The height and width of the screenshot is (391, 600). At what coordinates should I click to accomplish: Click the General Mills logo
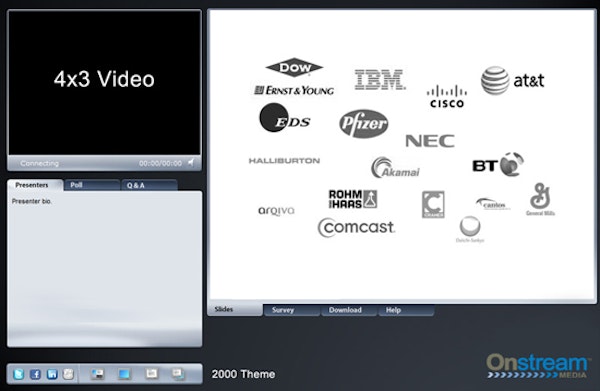coord(540,199)
